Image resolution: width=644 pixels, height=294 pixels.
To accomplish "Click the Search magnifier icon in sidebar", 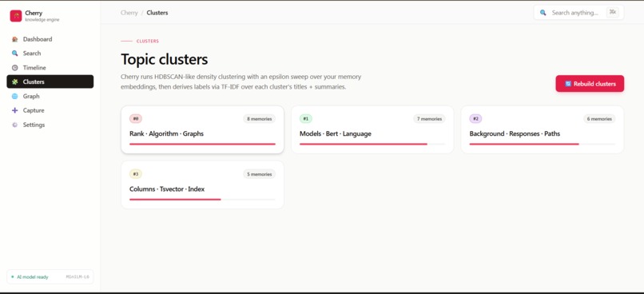I will (15, 54).
